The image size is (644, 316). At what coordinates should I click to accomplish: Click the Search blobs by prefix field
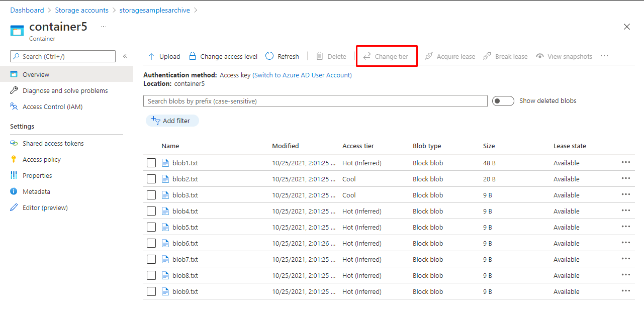pos(315,101)
